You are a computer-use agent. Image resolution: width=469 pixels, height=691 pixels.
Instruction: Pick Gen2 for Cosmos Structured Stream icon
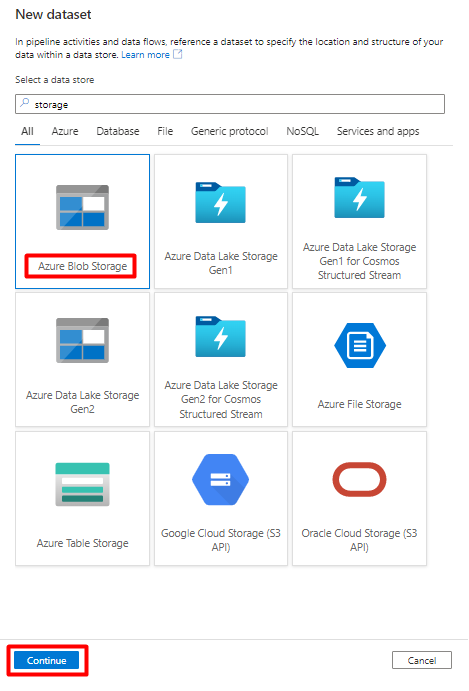220,336
